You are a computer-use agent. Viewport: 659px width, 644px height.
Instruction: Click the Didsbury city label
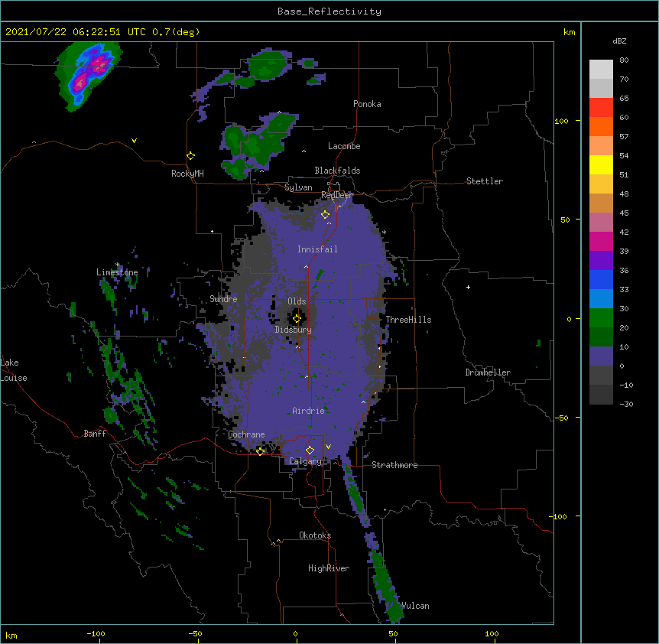click(x=294, y=330)
